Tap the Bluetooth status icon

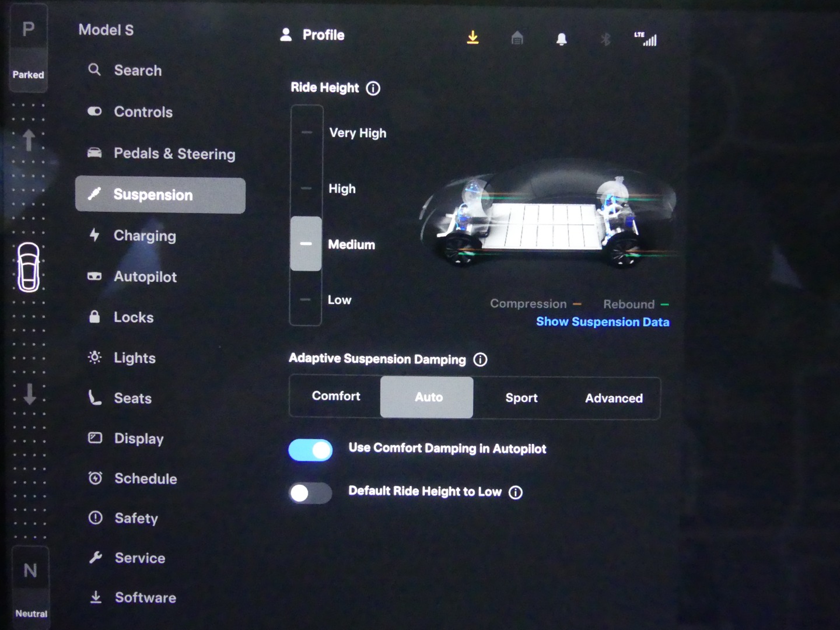pyautogui.click(x=605, y=39)
